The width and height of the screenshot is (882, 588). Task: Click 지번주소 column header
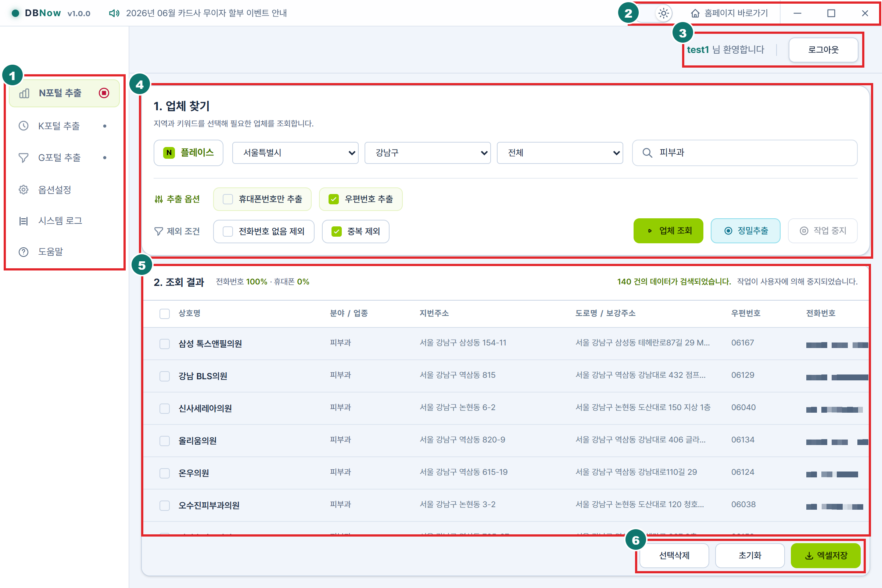pos(434,313)
